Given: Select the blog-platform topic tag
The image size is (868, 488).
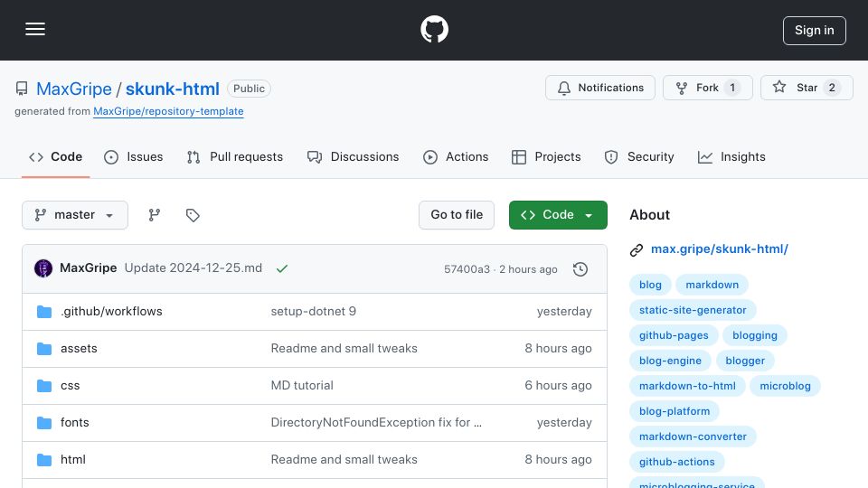Looking at the screenshot, I should 675,412.
